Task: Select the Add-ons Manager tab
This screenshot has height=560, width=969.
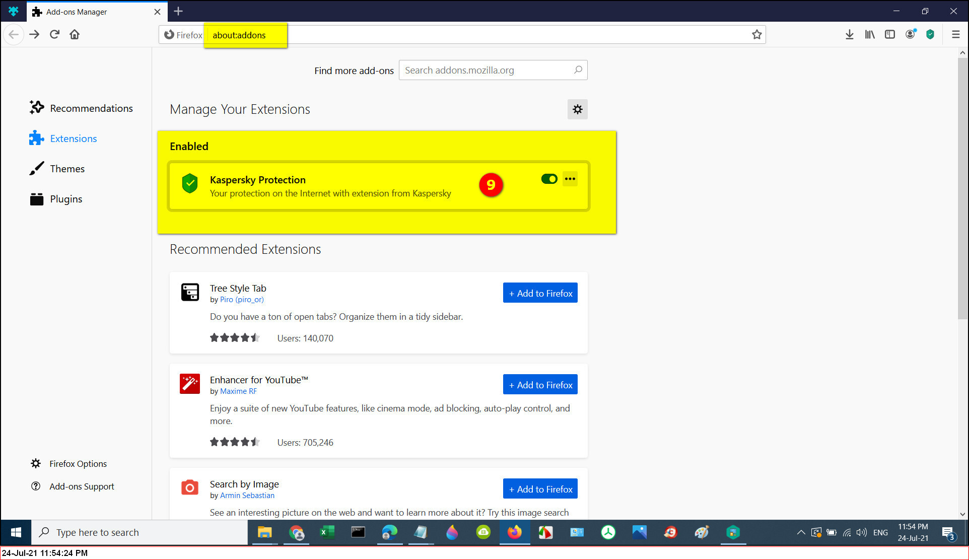Action: click(97, 12)
